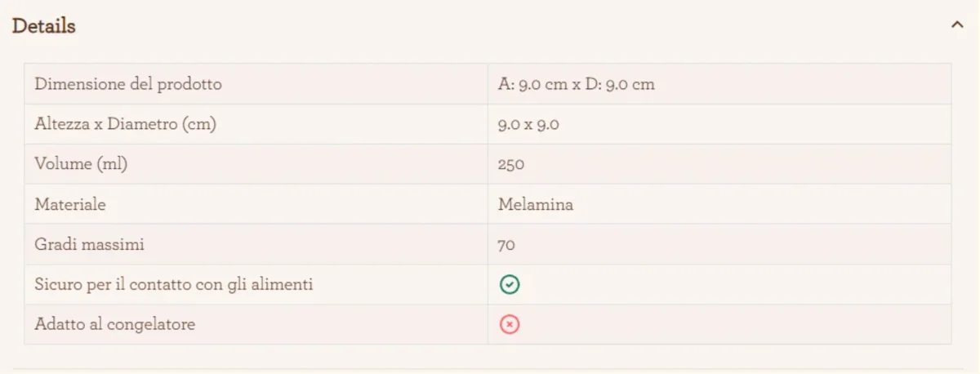The width and height of the screenshot is (980, 374).
Task: Select the 'Volume (ml)' label
Action: [x=81, y=164]
